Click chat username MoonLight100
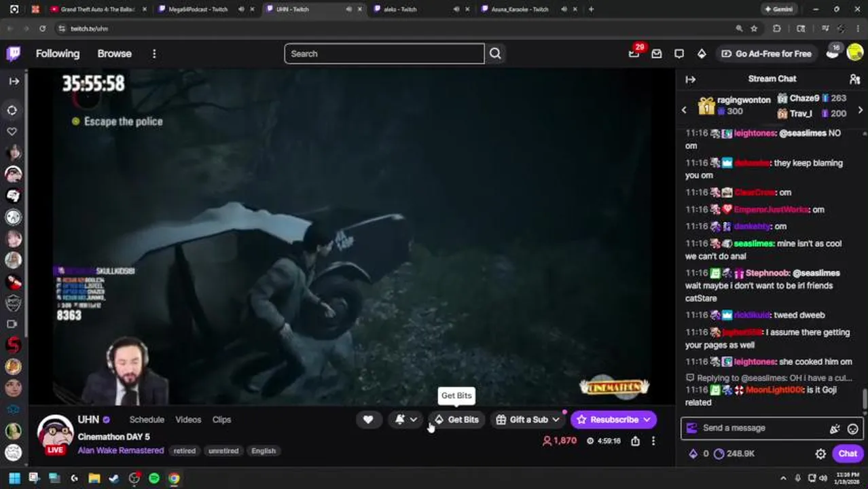The image size is (868, 489). click(x=774, y=390)
